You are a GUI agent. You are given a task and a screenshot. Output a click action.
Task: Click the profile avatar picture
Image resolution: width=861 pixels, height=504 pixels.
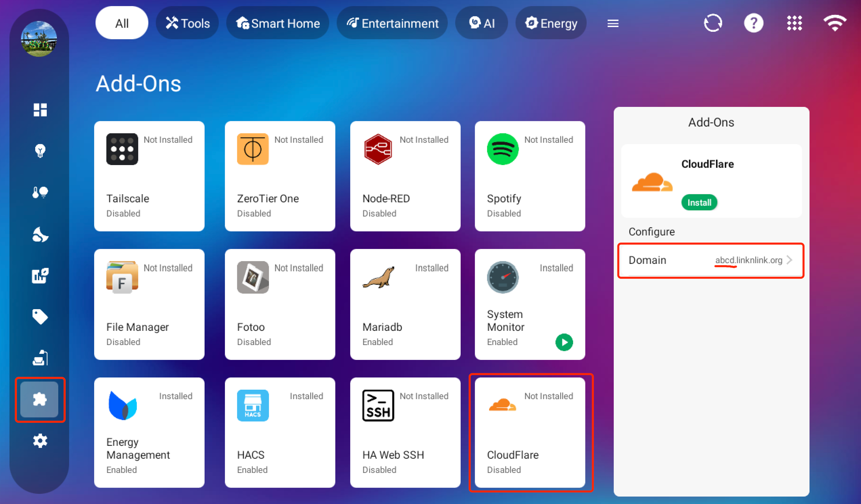[x=39, y=39]
